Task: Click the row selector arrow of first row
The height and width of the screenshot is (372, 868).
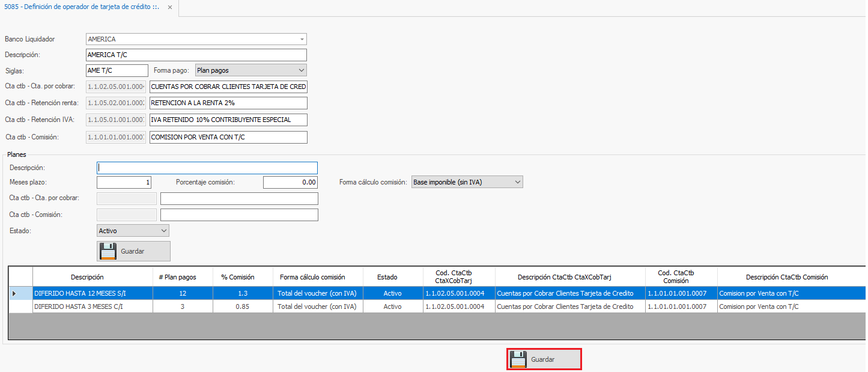Action: (x=15, y=293)
